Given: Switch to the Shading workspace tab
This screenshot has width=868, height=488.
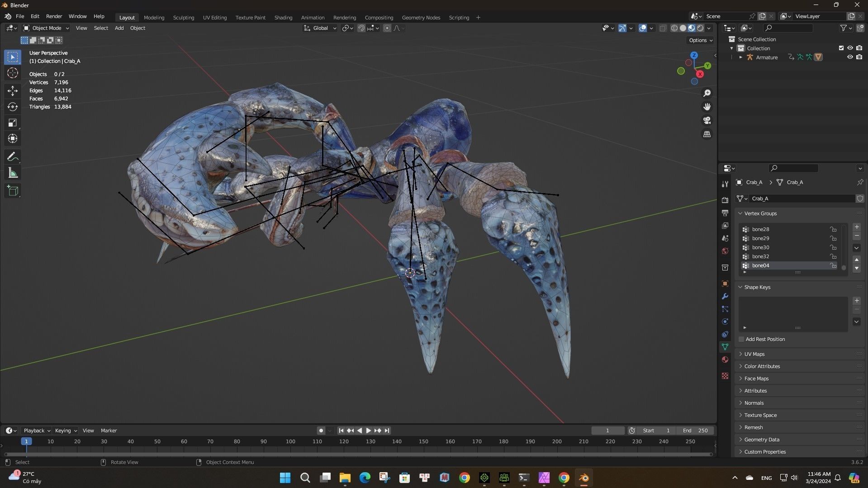Looking at the screenshot, I should pyautogui.click(x=283, y=18).
